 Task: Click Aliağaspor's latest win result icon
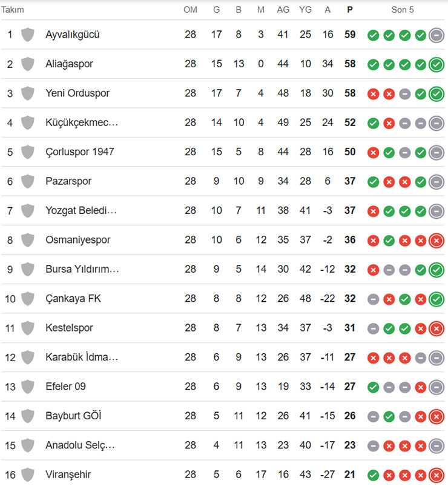436,64
